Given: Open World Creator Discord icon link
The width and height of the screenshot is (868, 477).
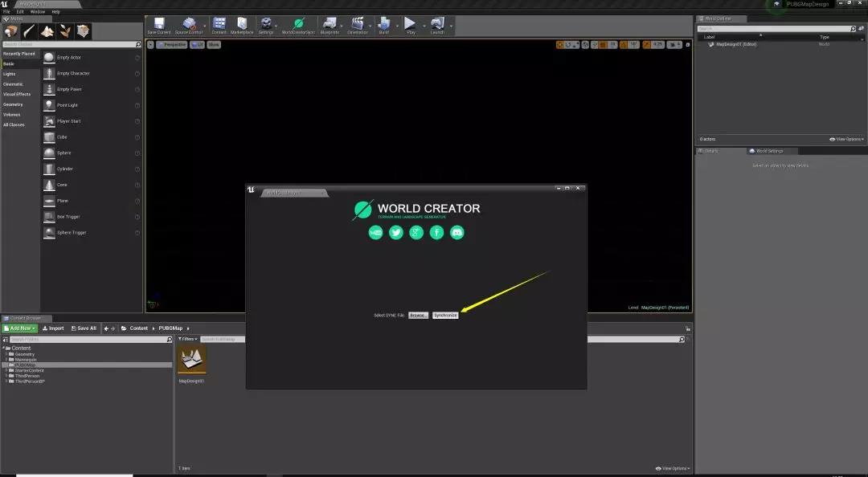Looking at the screenshot, I should point(457,232).
